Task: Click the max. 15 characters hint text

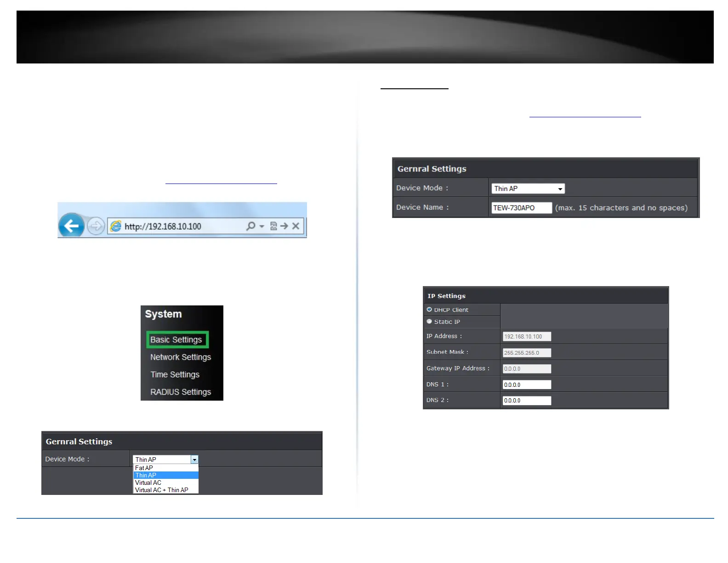Action: (621, 208)
